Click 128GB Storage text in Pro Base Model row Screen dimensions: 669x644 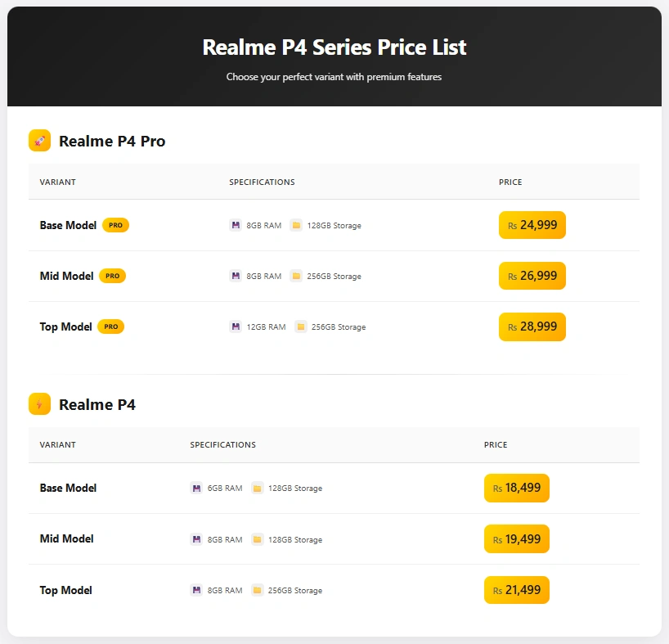point(334,225)
